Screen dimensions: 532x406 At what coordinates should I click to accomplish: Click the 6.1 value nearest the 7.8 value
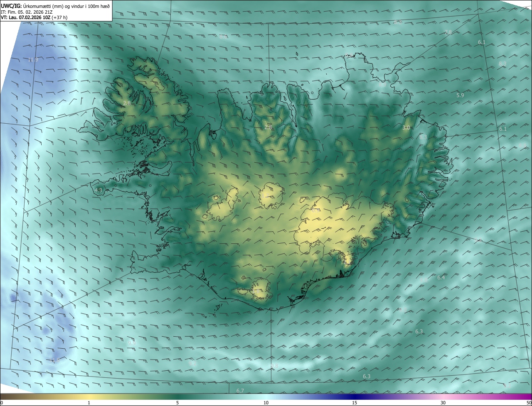[482, 42]
